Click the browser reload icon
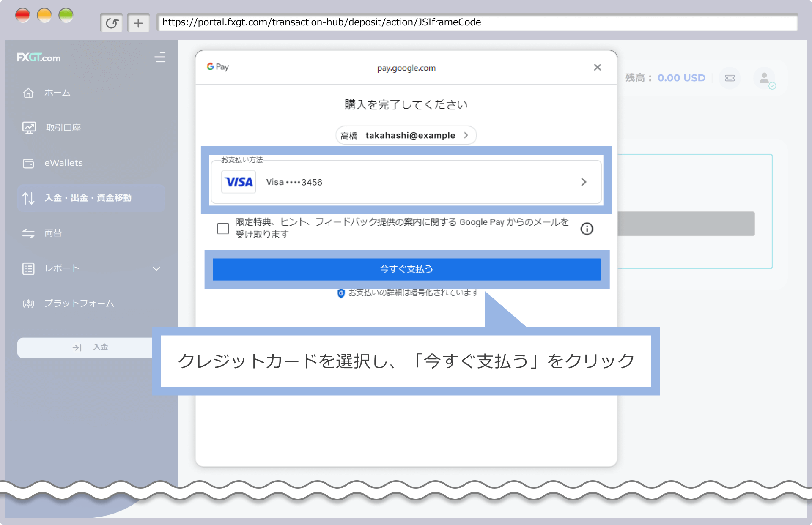Screen dimensions: 812x525 [x=112, y=23]
